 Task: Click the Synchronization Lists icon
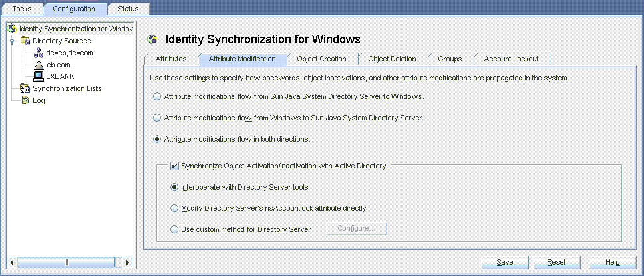click(25, 88)
